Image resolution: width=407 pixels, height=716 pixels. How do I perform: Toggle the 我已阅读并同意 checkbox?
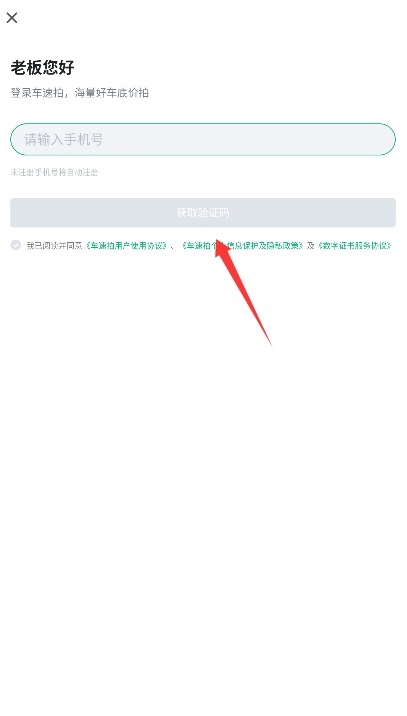point(16,245)
